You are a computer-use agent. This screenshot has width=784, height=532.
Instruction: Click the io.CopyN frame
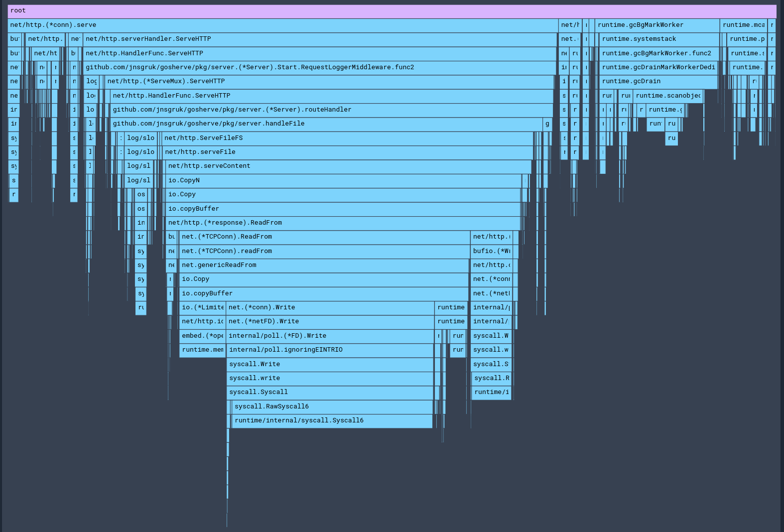point(343,181)
